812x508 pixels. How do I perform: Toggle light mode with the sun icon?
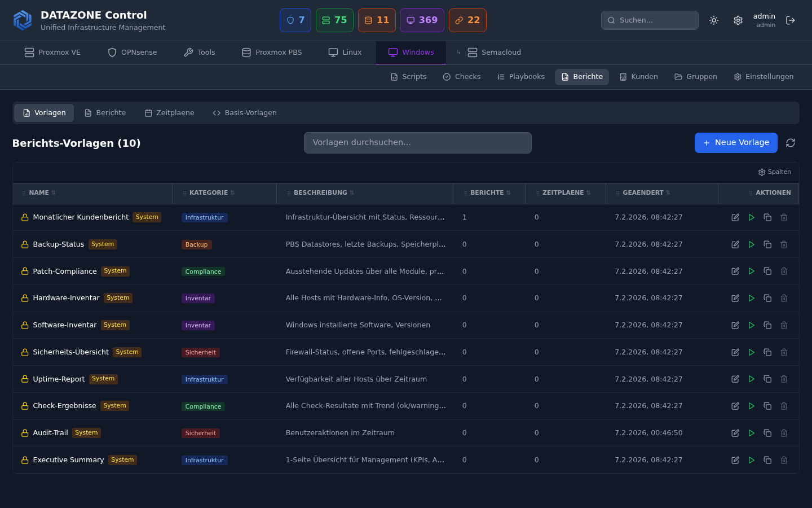[x=714, y=20]
